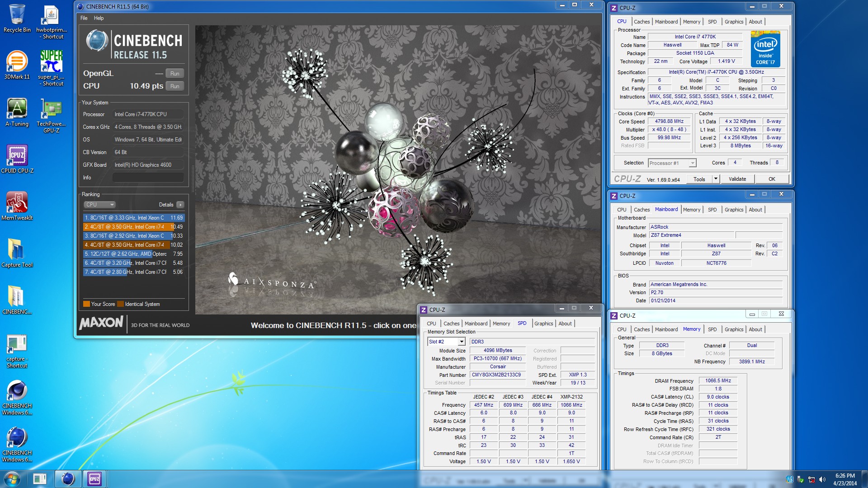Open Capture Tool folder icon
This screenshot has height=488, width=868.
click(x=17, y=253)
